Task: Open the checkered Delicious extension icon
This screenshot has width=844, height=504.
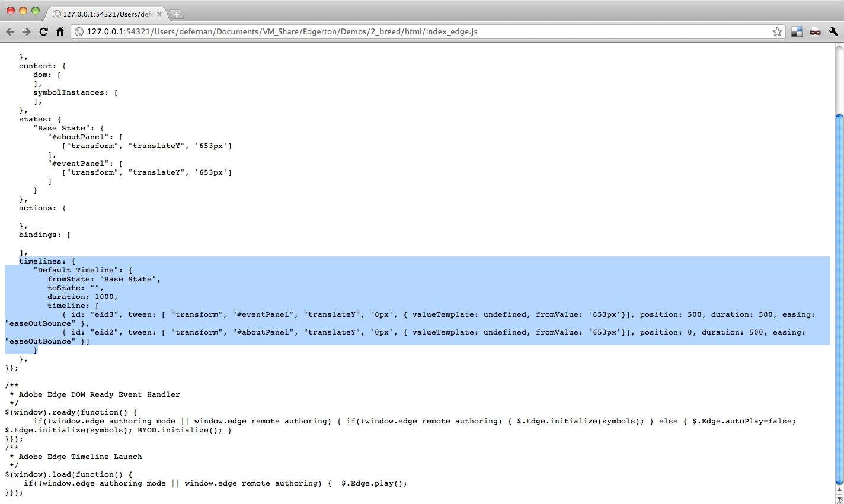Action: pos(797,31)
